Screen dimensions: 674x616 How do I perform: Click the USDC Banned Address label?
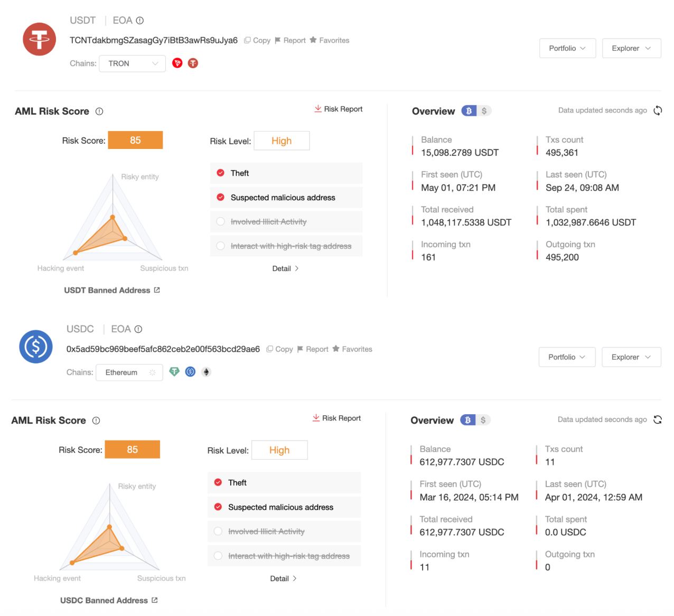[104, 600]
